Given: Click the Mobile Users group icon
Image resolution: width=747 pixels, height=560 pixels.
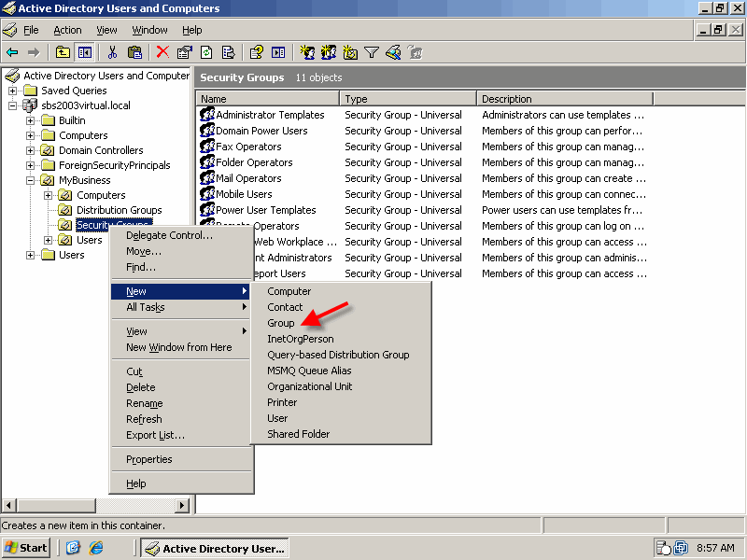Looking at the screenshot, I should (x=207, y=194).
